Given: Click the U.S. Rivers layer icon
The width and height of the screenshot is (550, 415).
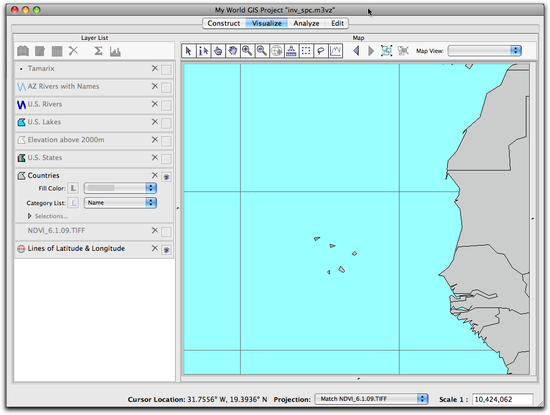Looking at the screenshot, I should 21,105.
